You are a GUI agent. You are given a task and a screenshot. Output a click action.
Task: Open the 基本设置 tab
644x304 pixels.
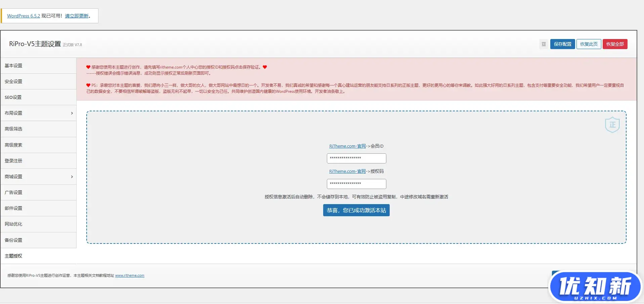click(x=38, y=66)
